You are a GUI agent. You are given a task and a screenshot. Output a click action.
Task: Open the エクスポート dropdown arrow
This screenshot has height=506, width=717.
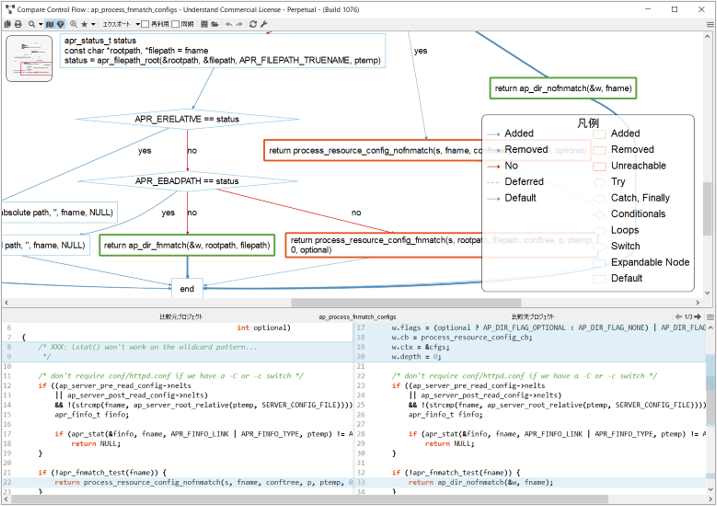[137, 24]
